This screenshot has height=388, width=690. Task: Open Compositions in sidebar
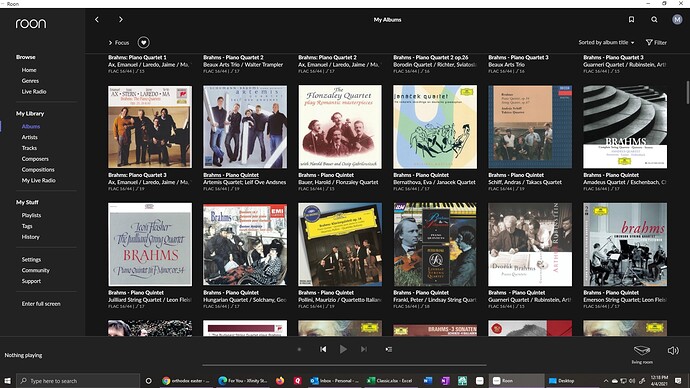(38, 170)
